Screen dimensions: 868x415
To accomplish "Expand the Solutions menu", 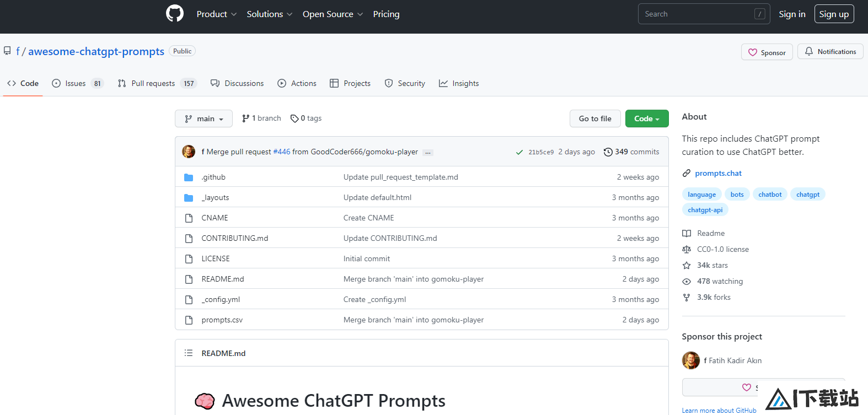I will (x=270, y=14).
